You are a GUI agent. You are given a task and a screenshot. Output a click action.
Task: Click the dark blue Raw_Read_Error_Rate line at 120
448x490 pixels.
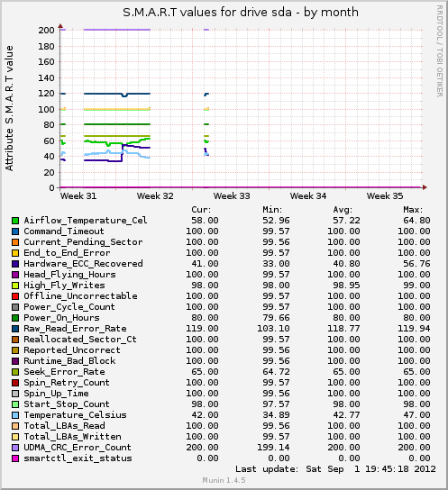[103, 94]
